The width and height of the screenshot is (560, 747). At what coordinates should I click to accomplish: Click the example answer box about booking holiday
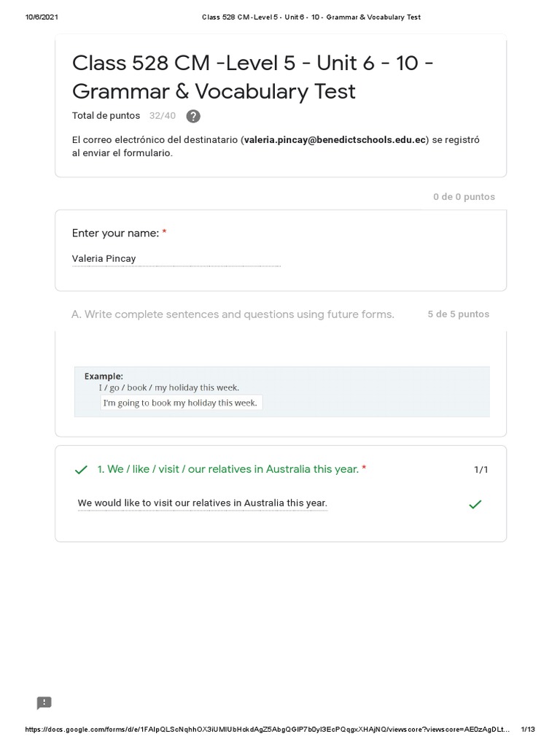[x=181, y=403]
